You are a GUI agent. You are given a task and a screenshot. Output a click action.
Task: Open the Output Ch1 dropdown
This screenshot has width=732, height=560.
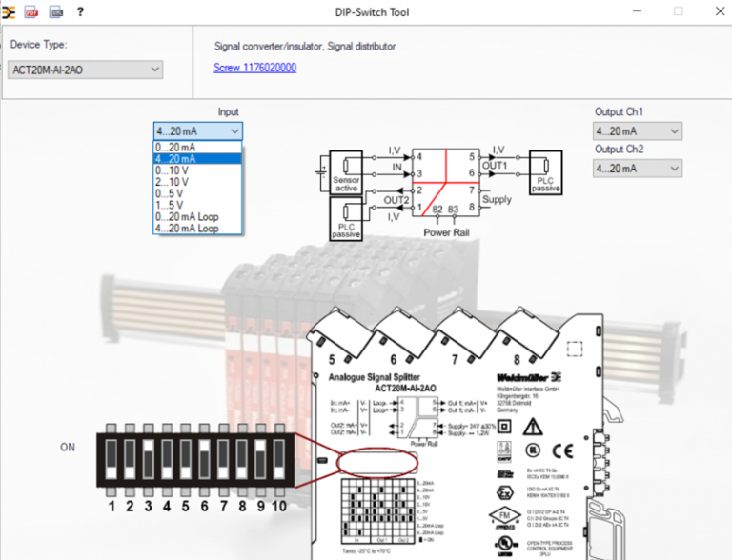pos(638,131)
